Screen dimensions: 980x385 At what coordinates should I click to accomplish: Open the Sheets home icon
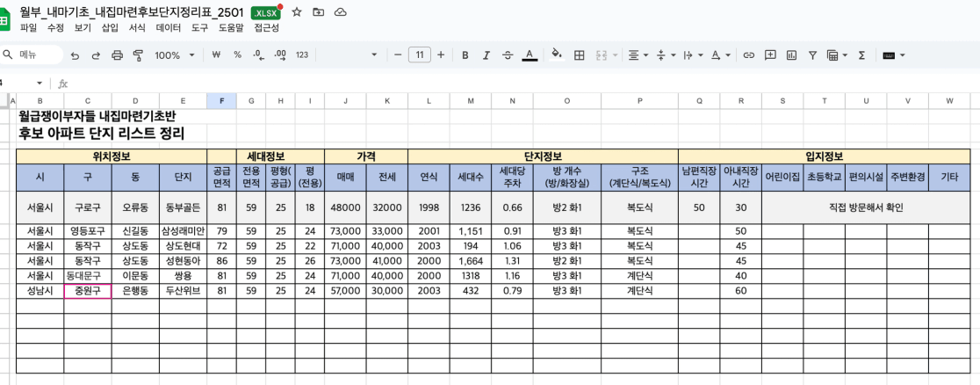pos(5,18)
